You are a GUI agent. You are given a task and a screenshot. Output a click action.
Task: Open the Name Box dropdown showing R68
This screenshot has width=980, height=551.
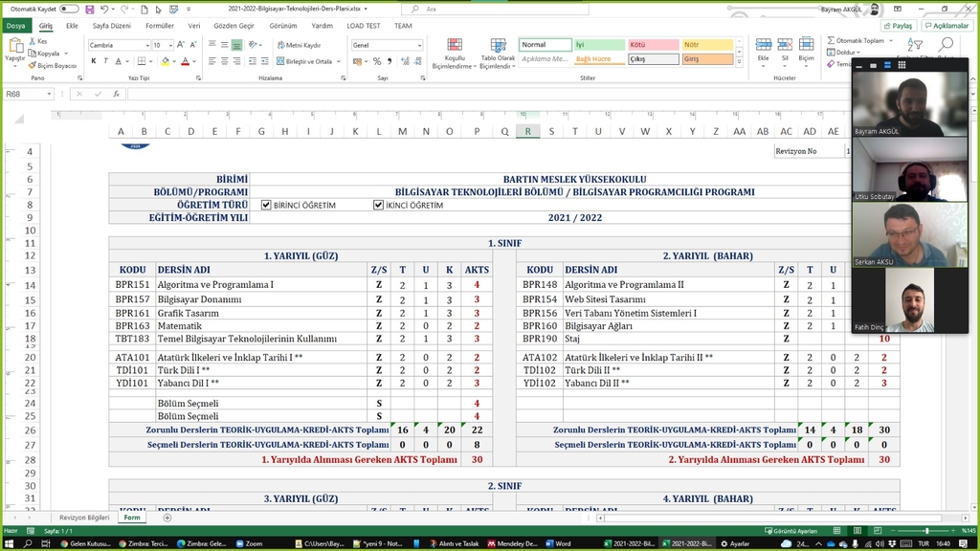pyautogui.click(x=50, y=95)
